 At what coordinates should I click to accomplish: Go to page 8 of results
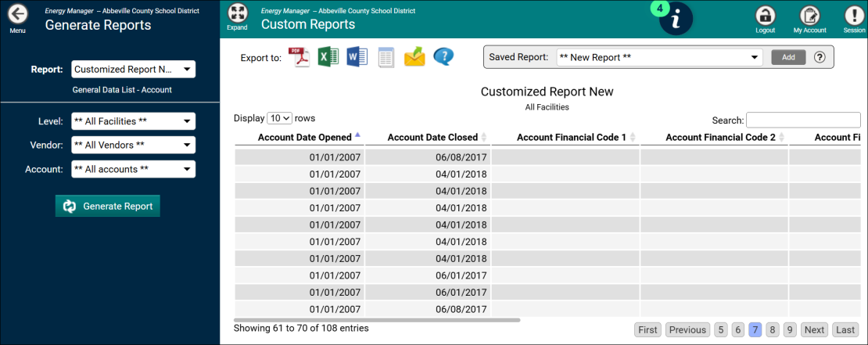(x=773, y=329)
